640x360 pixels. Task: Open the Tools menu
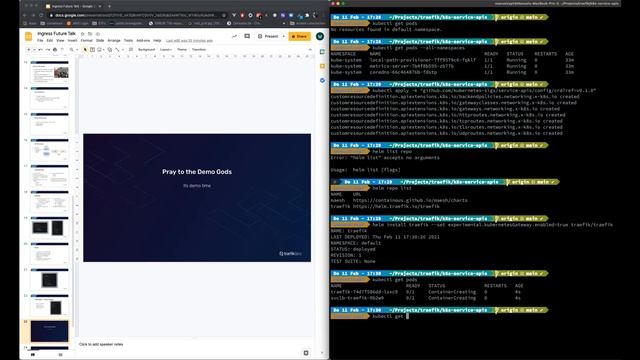tap(128, 41)
